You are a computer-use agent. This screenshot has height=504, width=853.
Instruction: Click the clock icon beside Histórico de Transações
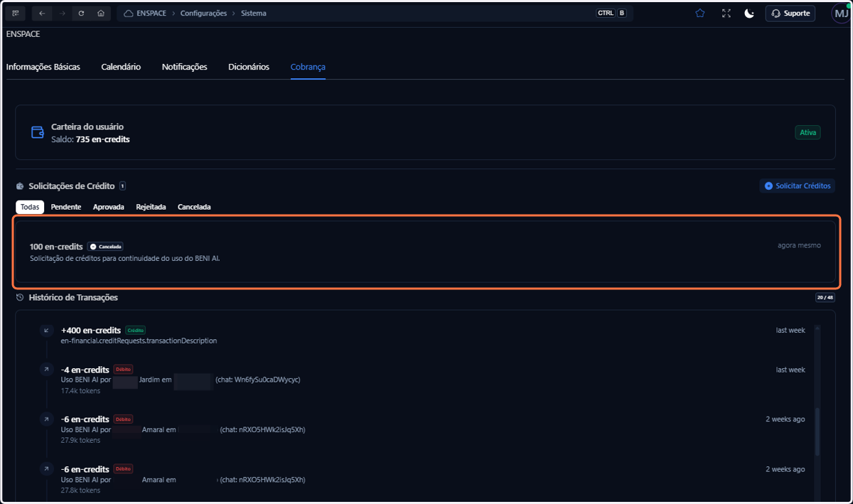tap(20, 297)
